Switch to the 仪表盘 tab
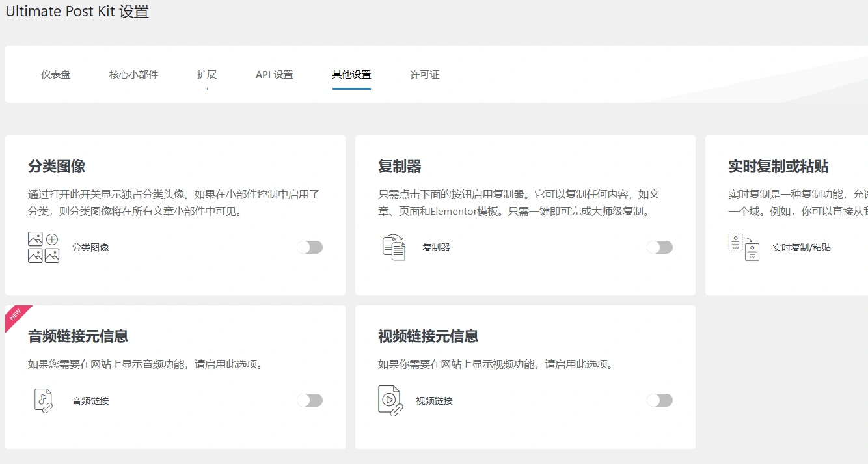Screen dimensions: 868x464 point(55,74)
